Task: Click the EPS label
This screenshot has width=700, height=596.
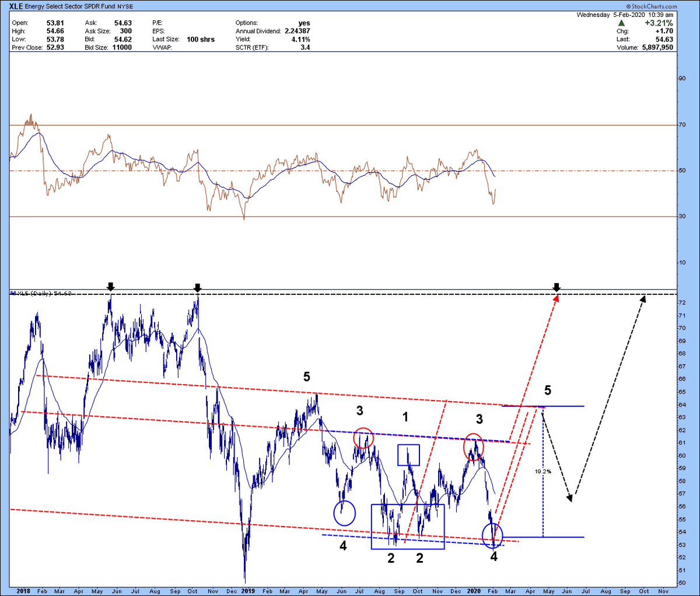Action: click(x=159, y=32)
